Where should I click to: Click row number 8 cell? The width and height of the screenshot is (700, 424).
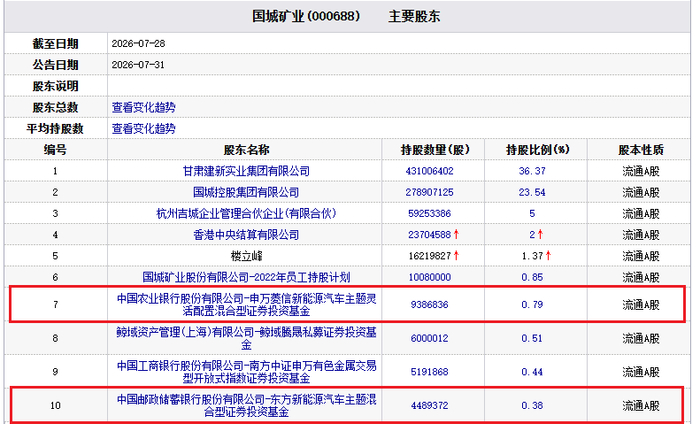pos(55,338)
